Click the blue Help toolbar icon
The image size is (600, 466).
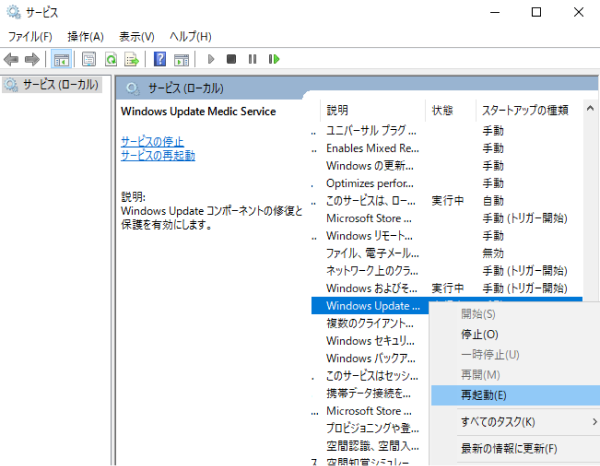click(160, 60)
